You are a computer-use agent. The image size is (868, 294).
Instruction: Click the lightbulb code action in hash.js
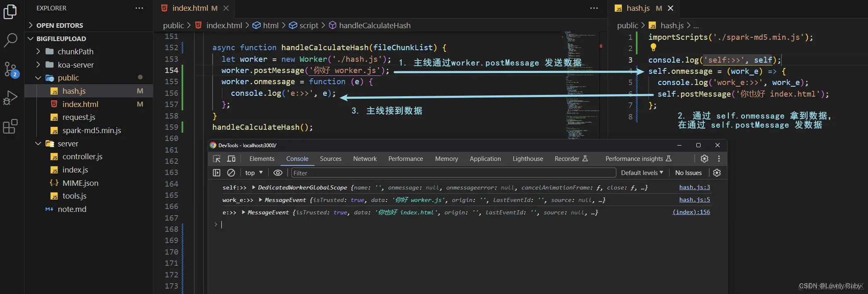tap(653, 47)
